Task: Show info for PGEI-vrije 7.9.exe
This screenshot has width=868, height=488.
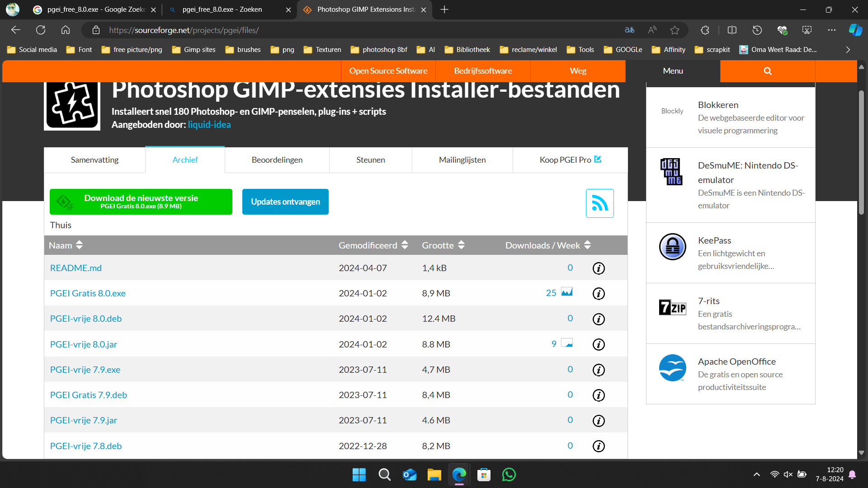Action: (599, 370)
